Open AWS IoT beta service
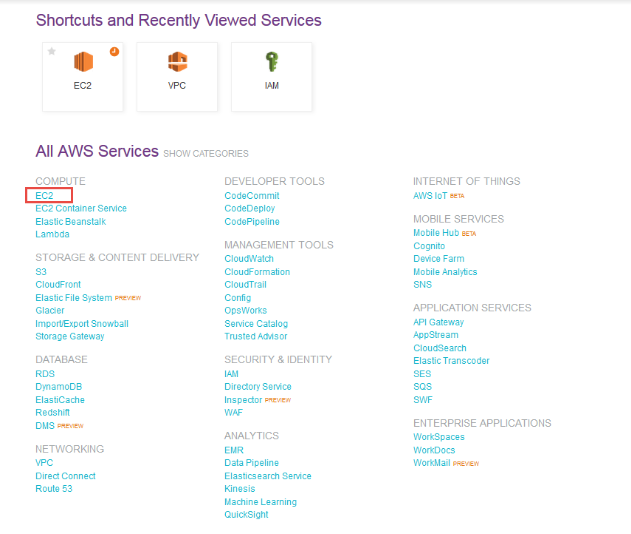This screenshot has width=631, height=534. 430,196
